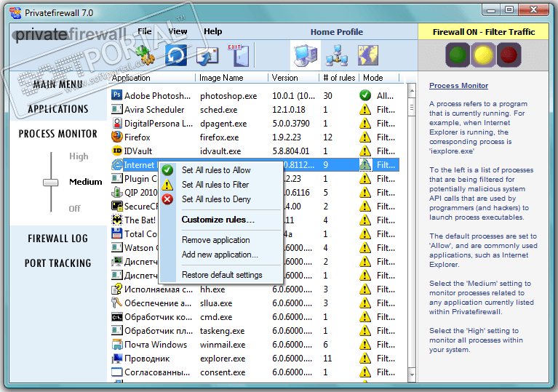Choose Remove application menu entry
This screenshot has height=392, width=558.
(x=220, y=240)
